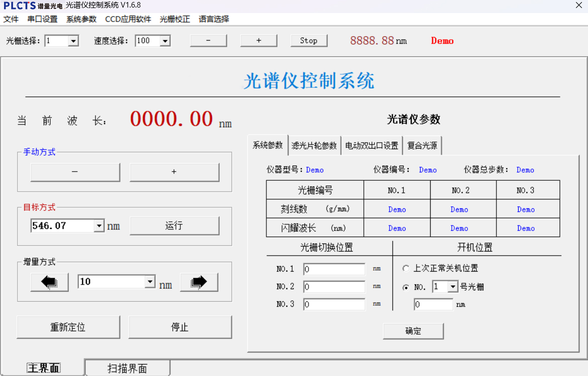Switch to the 扫描界面 tab
This screenshot has height=376, width=588.
tap(127, 368)
